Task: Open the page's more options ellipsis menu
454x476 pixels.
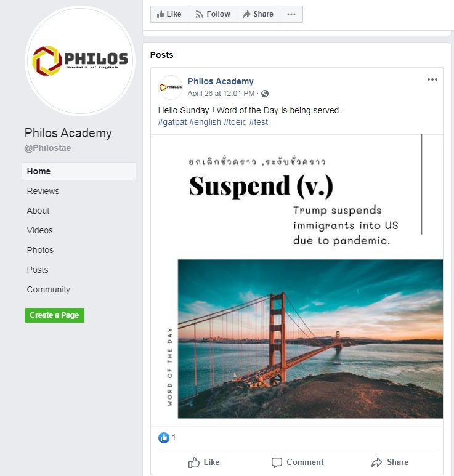Action: pos(291,14)
